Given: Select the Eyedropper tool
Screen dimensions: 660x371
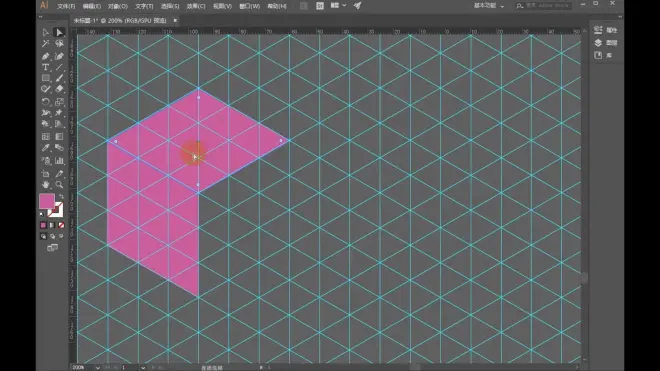Looking at the screenshot, I should (46, 148).
